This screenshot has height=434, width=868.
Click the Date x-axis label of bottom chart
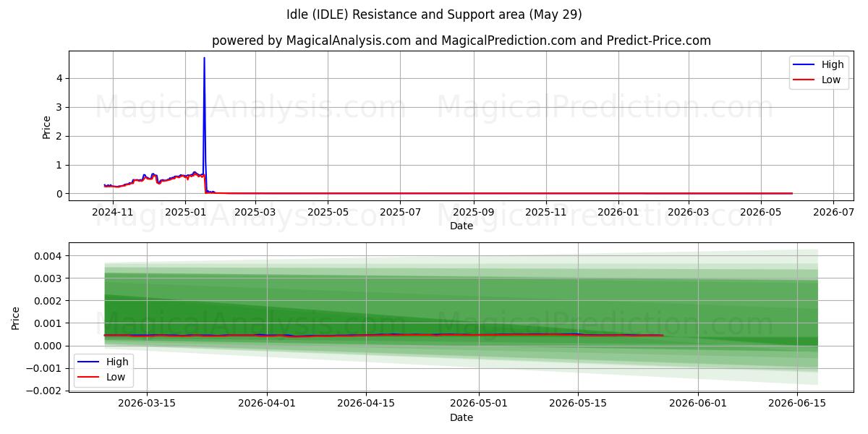point(461,417)
